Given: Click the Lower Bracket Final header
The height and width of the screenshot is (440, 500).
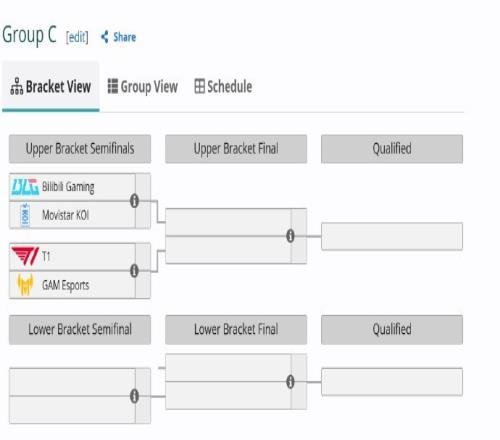Looking at the screenshot, I should click(x=236, y=329).
